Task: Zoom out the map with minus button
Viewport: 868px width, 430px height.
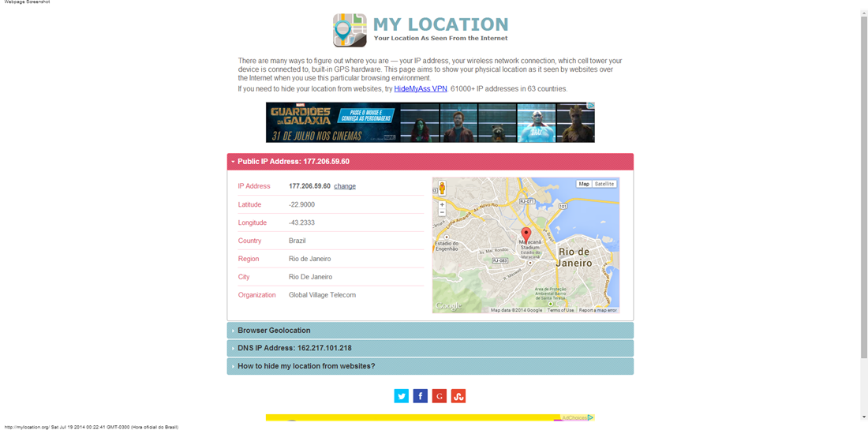Action: tap(442, 212)
